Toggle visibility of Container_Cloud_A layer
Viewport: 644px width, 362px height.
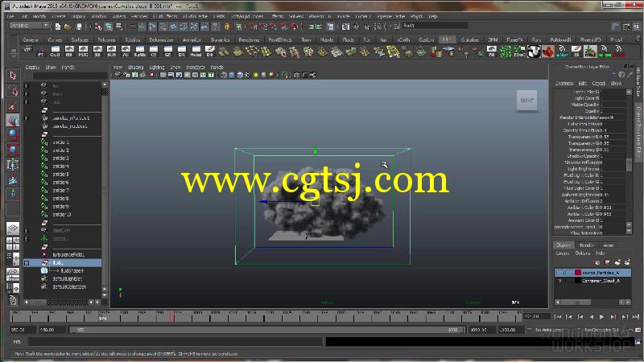click(559, 281)
